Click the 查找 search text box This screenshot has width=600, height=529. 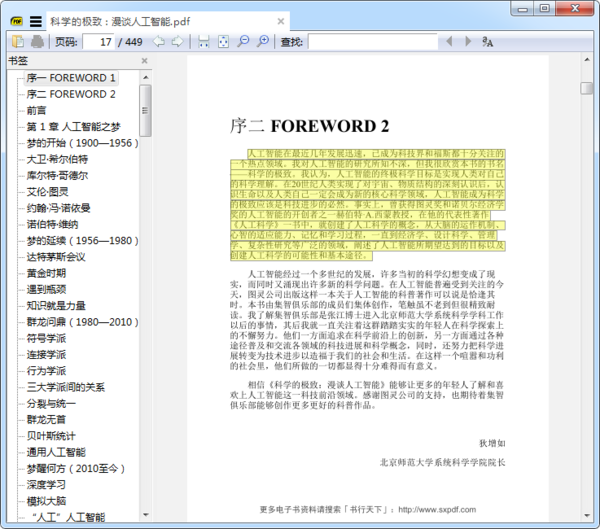(370, 41)
